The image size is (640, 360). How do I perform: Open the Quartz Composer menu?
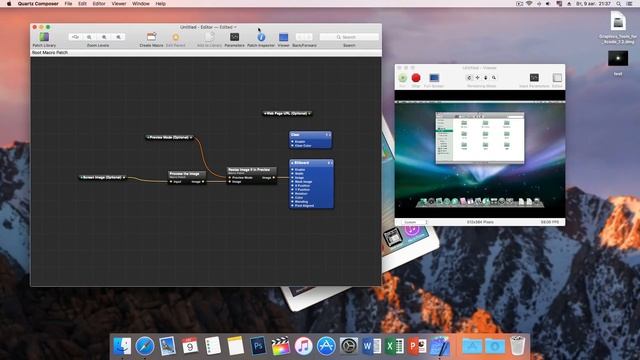[x=38, y=4]
